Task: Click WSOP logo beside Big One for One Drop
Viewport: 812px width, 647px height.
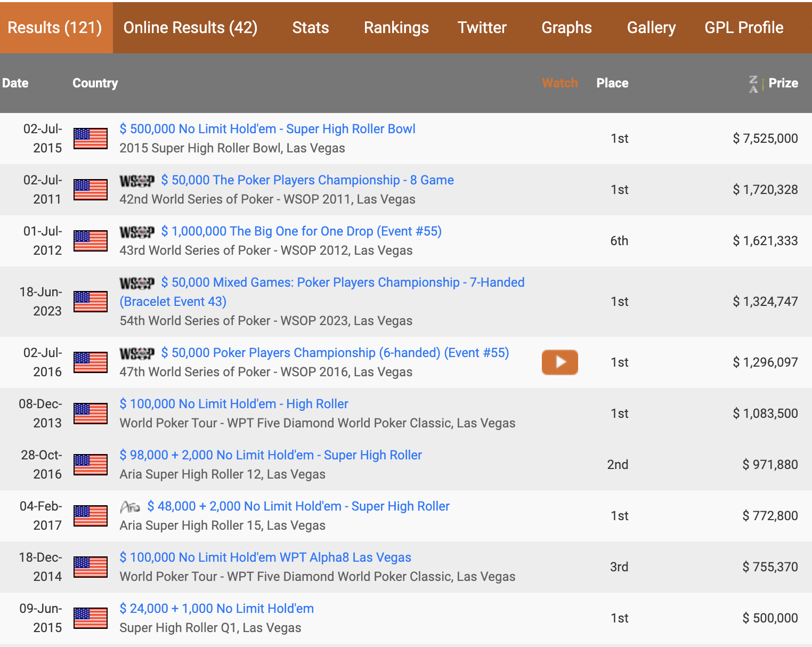Action: (137, 232)
